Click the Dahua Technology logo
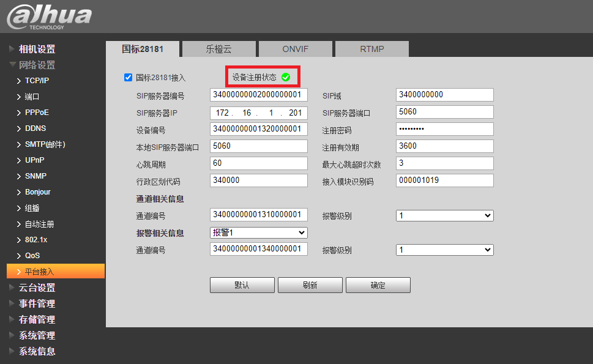Viewport: 593px width, 364px height. pyautogui.click(x=49, y=17)
